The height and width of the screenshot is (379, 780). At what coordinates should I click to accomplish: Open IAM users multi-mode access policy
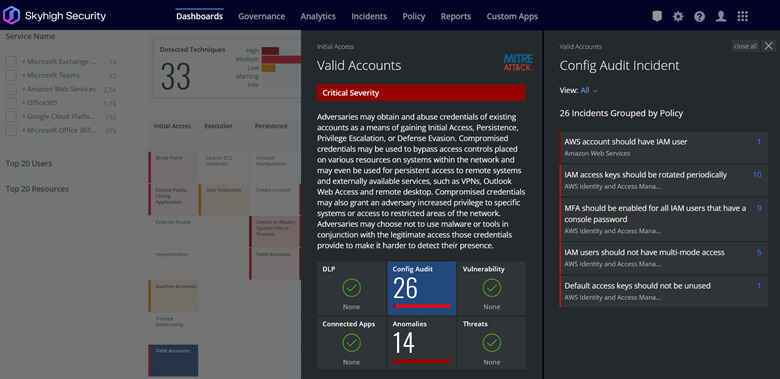click(664, 258)
